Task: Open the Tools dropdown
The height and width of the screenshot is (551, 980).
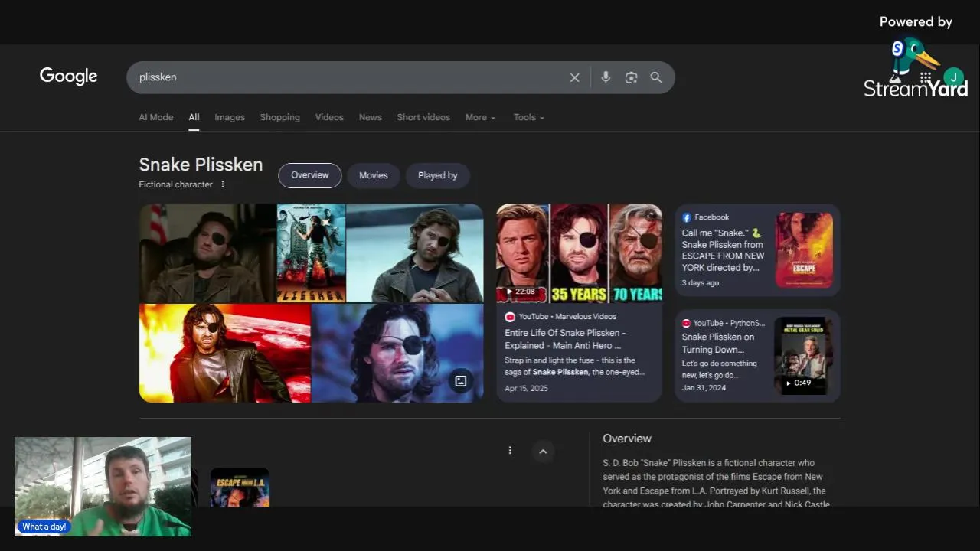Action: 528,117
